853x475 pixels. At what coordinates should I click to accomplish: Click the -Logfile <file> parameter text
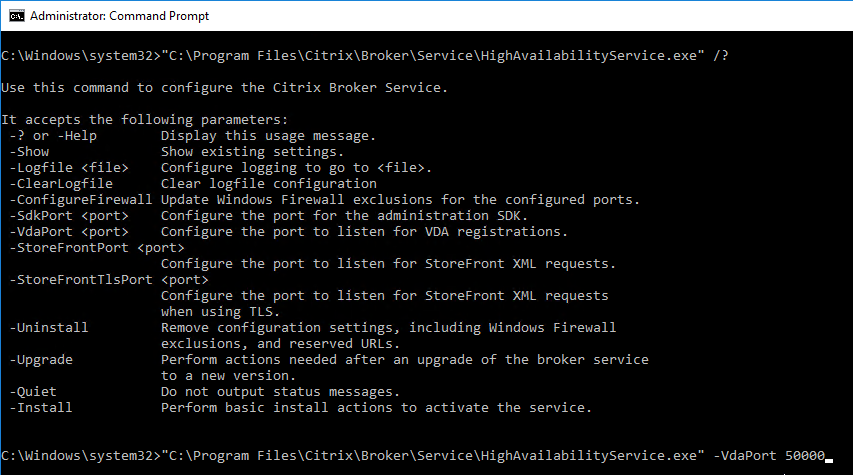(69, 168)
